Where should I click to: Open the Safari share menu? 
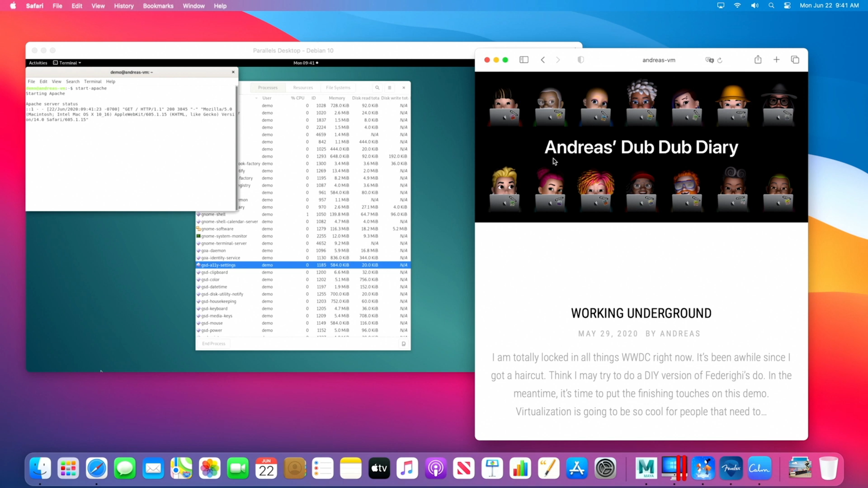coord(758,60)
